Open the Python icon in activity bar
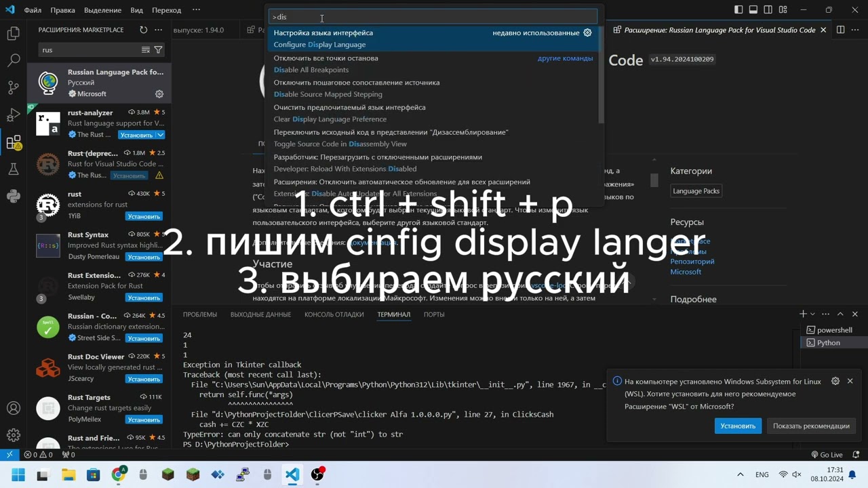The height and width of the screenshot is (488, 868). [14, 197]
